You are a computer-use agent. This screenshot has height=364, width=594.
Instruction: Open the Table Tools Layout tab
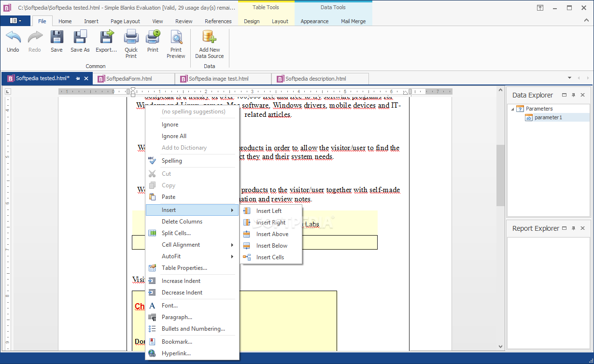pyautogui.click(x=280, y=21)
